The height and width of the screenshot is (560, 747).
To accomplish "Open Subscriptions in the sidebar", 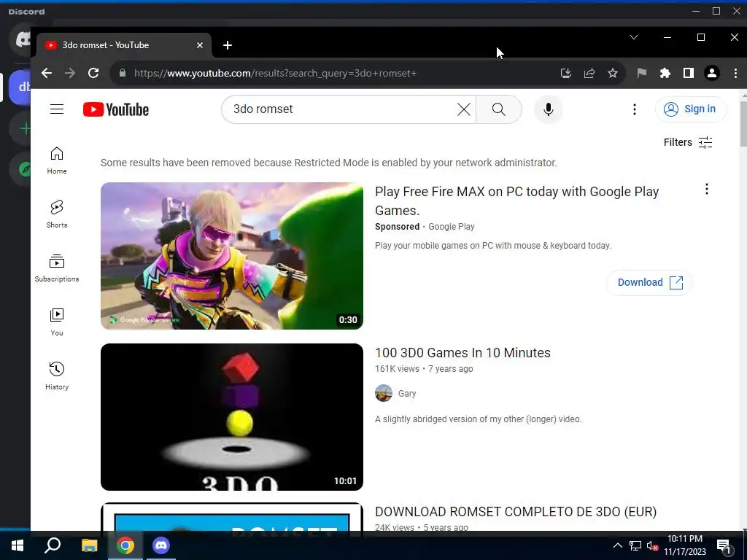I will pos(57,268).
